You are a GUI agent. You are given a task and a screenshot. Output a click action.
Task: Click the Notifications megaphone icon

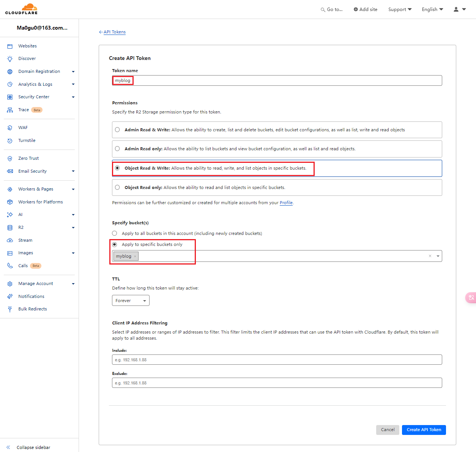pyautogui.click(x=10, y=297)
